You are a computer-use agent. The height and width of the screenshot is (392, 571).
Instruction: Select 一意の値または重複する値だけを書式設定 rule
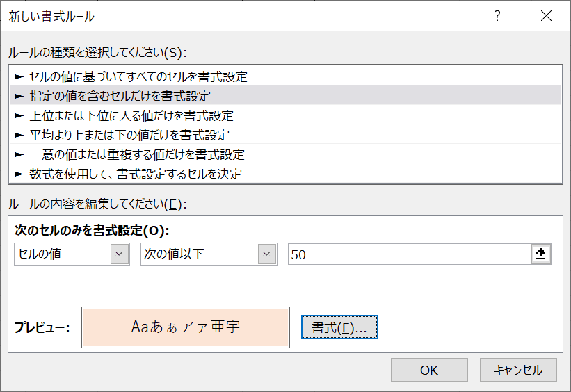285,154
